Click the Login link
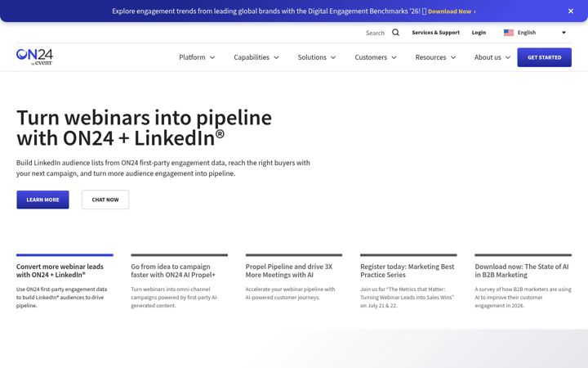This screenshot has width=588, height=368. click(479, 33)
